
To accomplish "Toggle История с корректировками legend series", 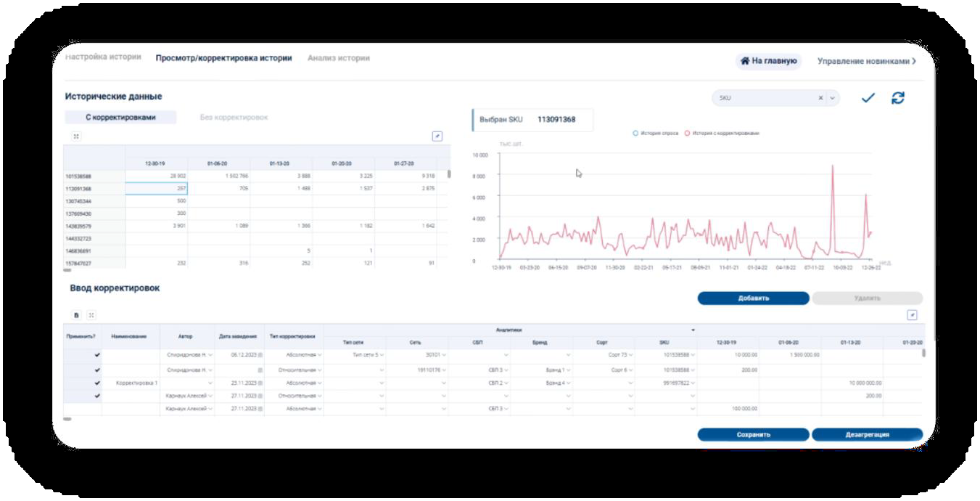I will pyautogui.click(x=722, y=134).
